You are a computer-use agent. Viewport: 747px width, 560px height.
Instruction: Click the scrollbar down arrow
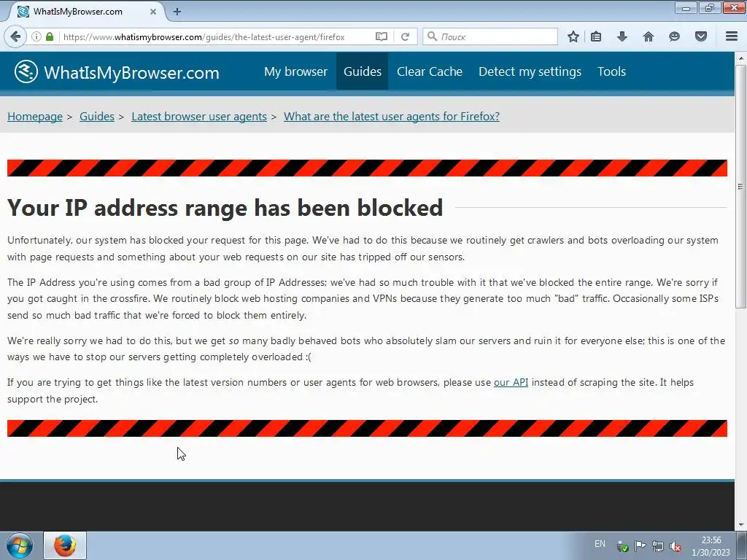click(x=740, y=525)
